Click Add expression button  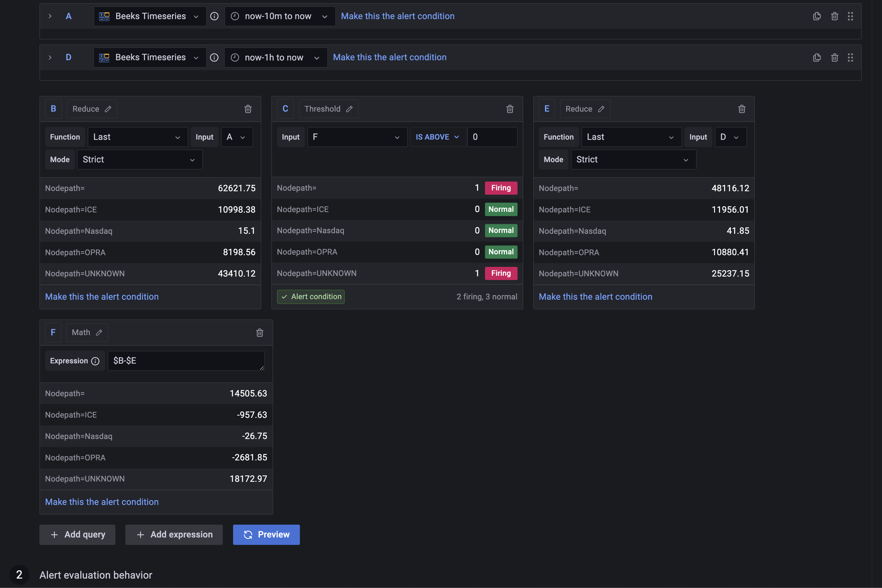(174, 534)
